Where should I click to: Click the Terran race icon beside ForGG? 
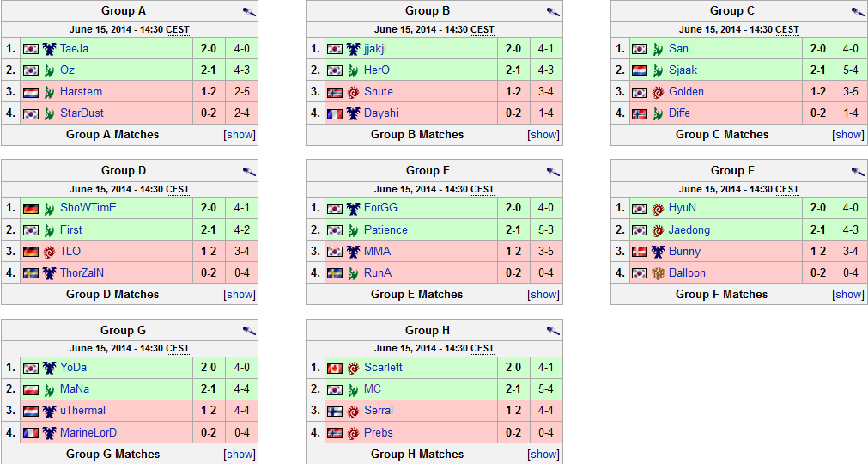click(354, 208)
